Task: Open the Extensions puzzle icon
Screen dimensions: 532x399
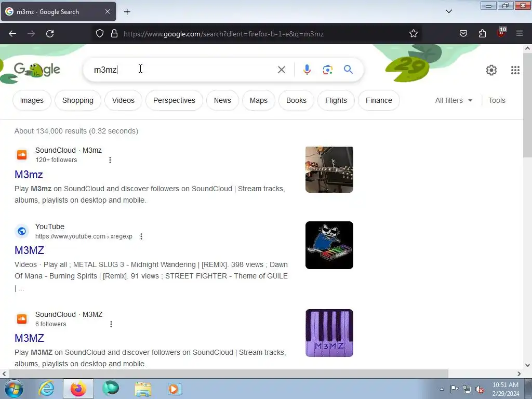Action: pos(482,34)
